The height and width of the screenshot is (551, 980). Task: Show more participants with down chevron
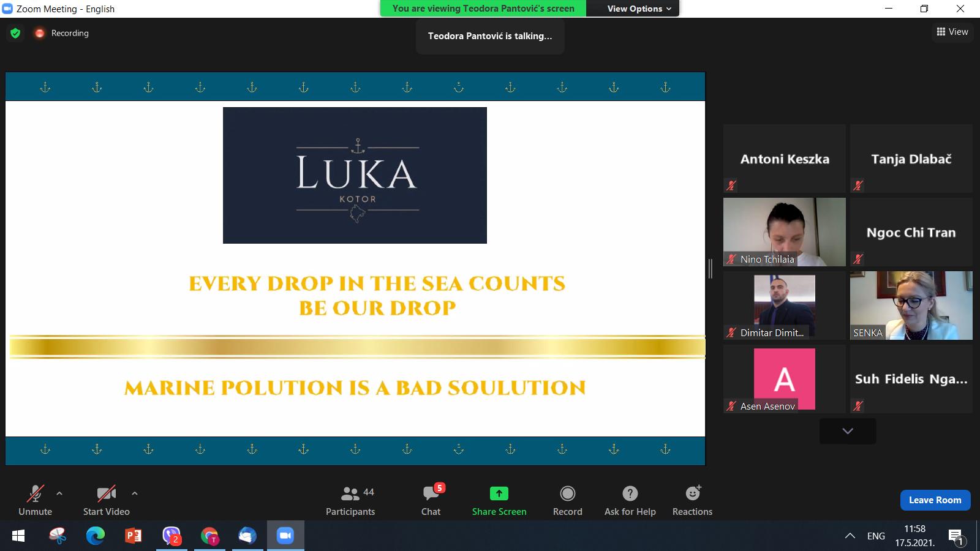[848, 431]
